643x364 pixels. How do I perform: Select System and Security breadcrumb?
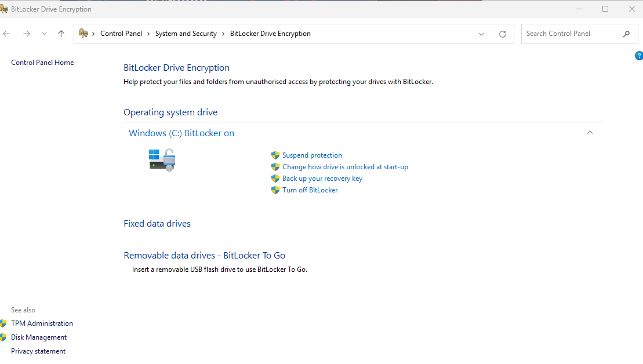pyautogui.click(x=186, y=34)
